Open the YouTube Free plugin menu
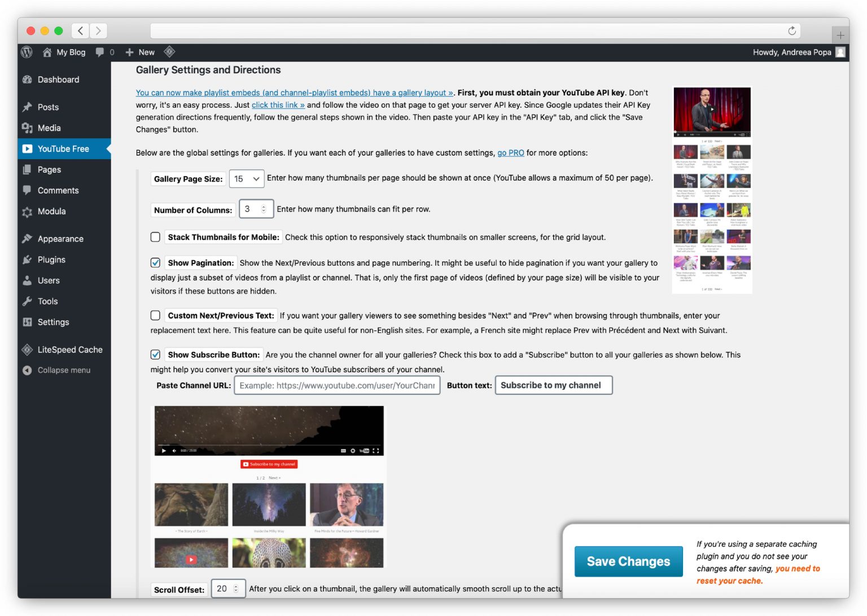The height and width of the screenshot is (616, 867). point(63,148)
